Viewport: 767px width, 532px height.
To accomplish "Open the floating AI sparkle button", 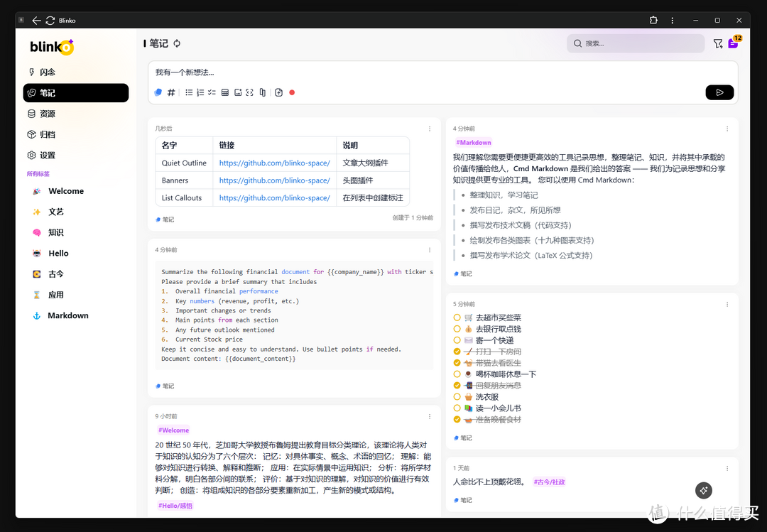I will coord(704,490).
